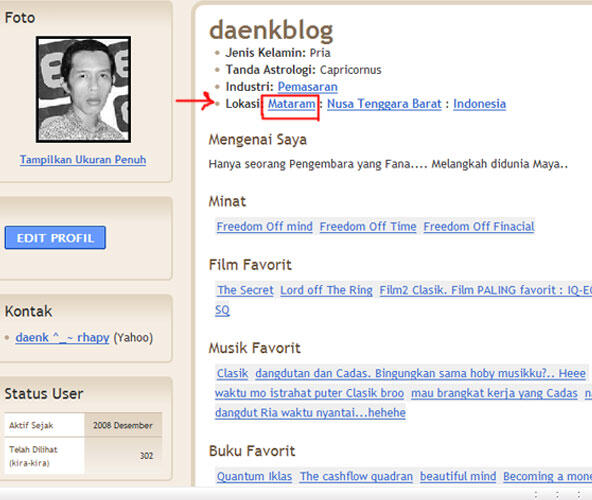Click the Hanya seorang Pengembara description text
Image resolution: width=592 pixels, height=500 pixels.
pyautogui.click(x=388, y=164)
